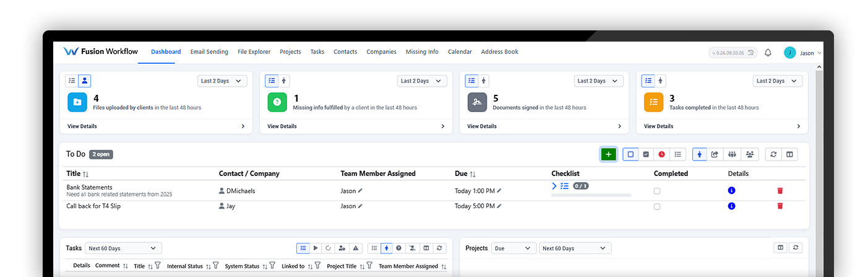
Task: Edit due time Today 1:00 PM
Action: click(x=499, y=191)
